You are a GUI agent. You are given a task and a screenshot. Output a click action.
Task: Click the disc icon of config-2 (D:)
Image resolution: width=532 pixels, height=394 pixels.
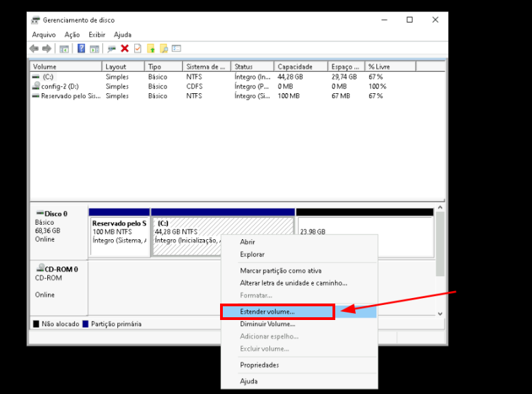click(36, 86)
